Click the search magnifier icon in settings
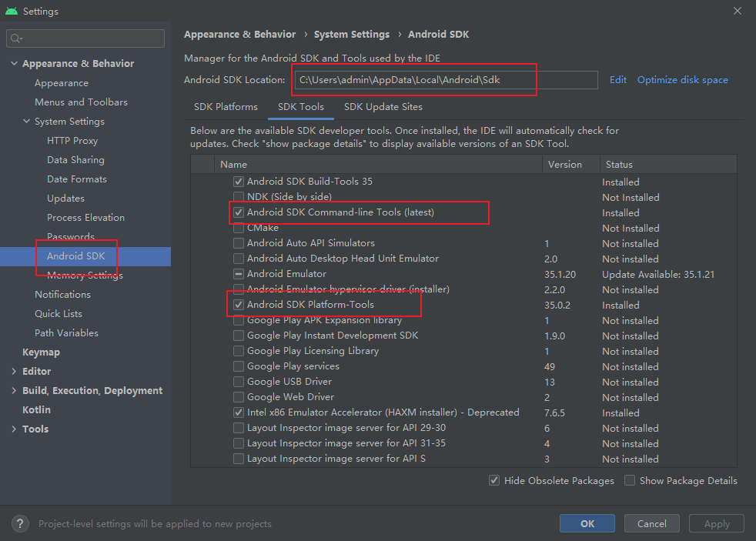Screen dimensions: 756x541 pos(16,38)
